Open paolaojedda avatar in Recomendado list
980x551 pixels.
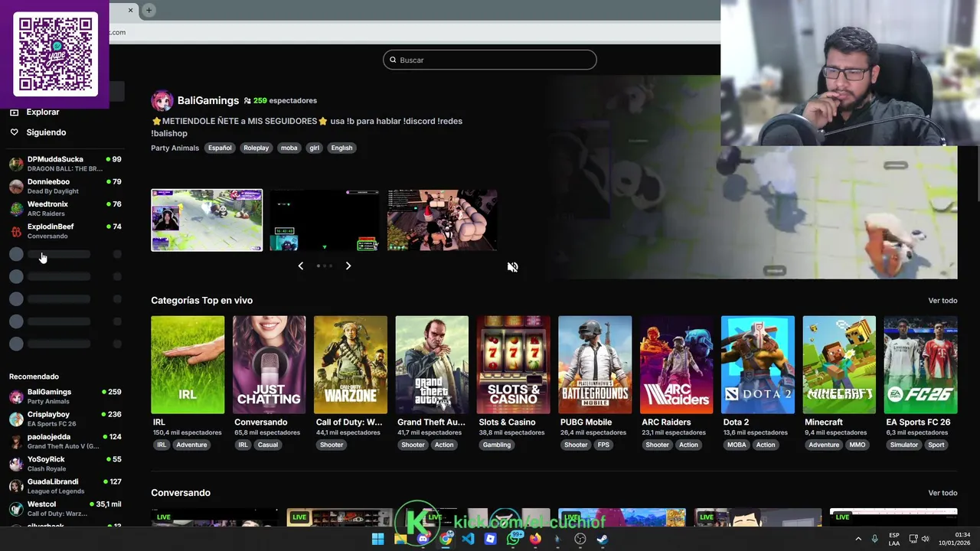(x=16, y=442)
